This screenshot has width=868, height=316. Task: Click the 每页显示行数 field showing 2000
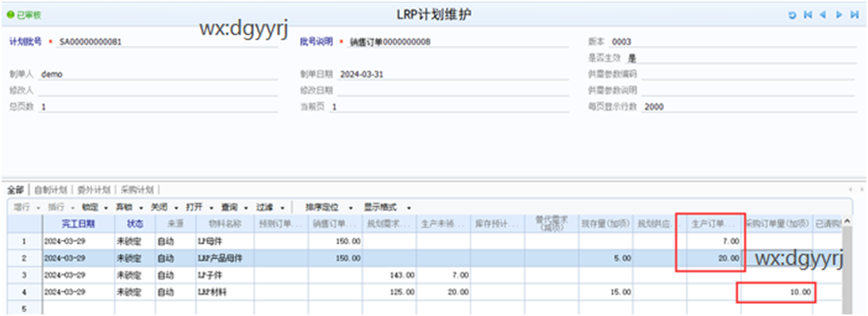coord(748,107)
